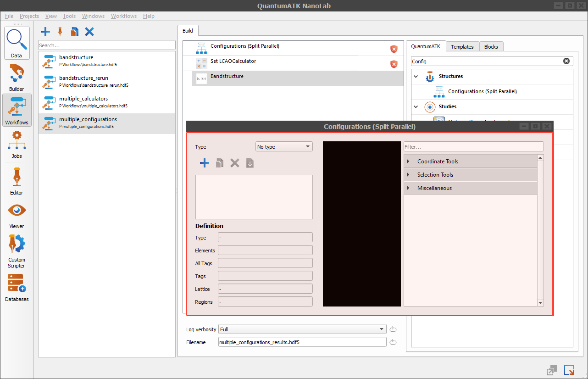
Task: Click scrollbar up arrow in tools list
Action: [x=540, y=158]
